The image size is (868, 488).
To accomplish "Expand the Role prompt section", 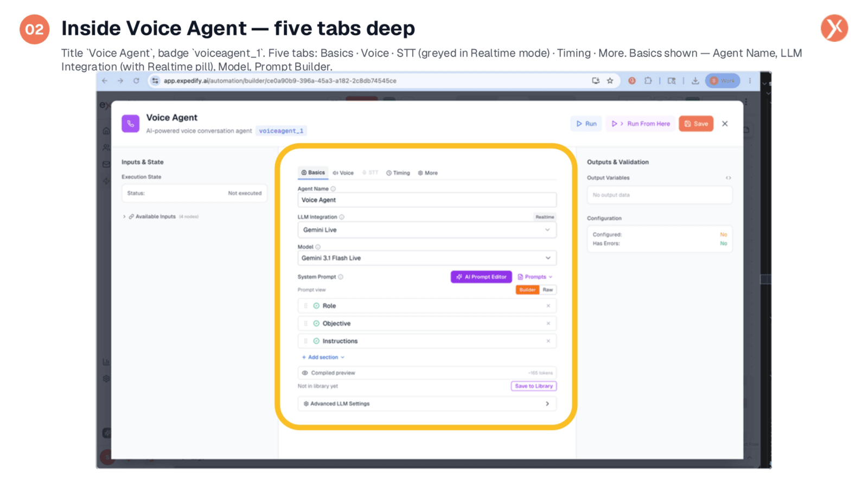I will 427,306.
